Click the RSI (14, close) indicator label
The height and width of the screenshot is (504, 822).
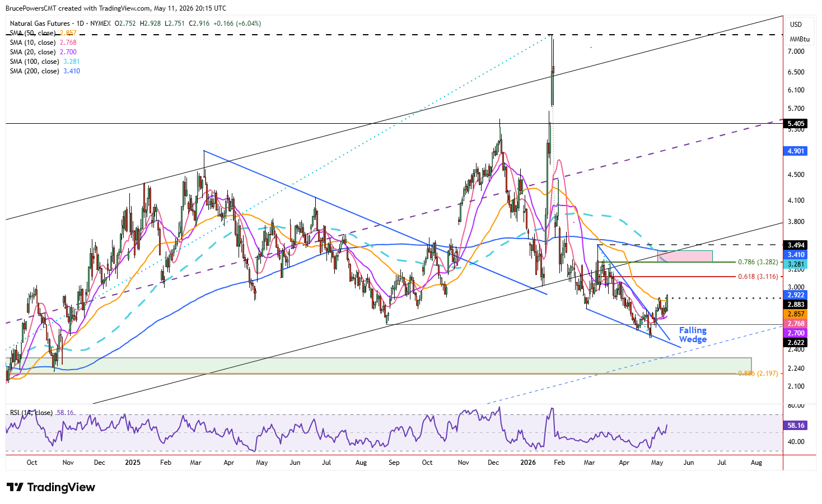point(31,413)
